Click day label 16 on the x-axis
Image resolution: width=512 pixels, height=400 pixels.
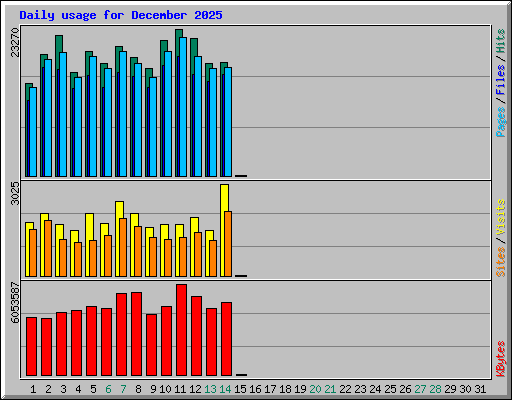point(255,389)
